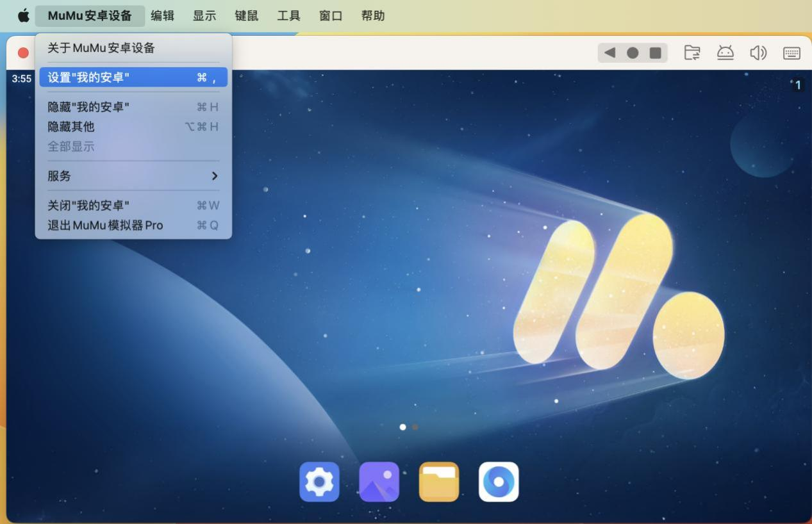Image resolution: width=812 pixels, height=524 pixels.
Task: Open the Gallery app icon
Action: (x=379, y=481)
